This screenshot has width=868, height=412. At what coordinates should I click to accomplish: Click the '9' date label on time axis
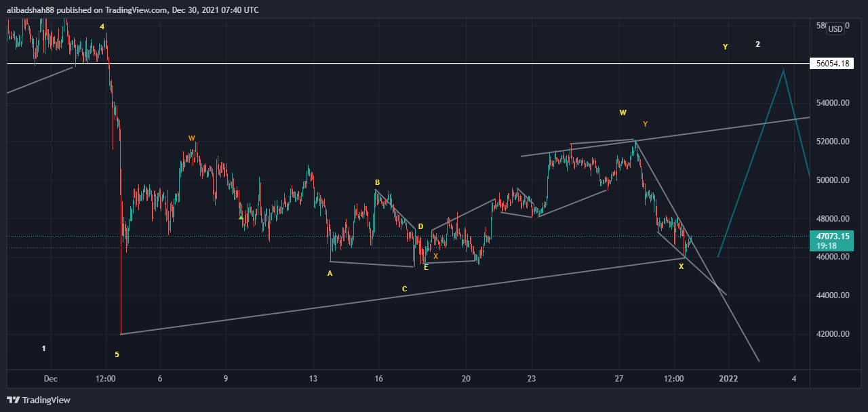pos(225,378)
